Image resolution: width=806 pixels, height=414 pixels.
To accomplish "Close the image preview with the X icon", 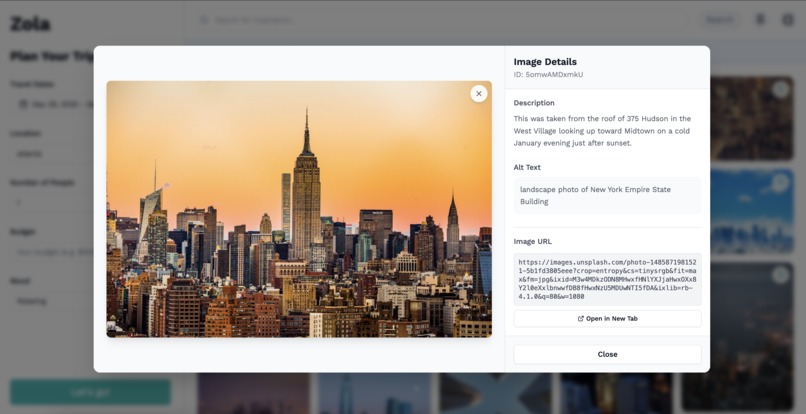I will tap(479, 94).
